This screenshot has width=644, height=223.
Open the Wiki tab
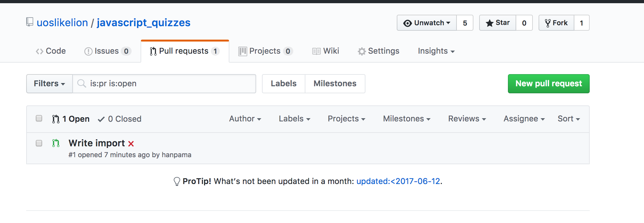click(x=326, y=51)
